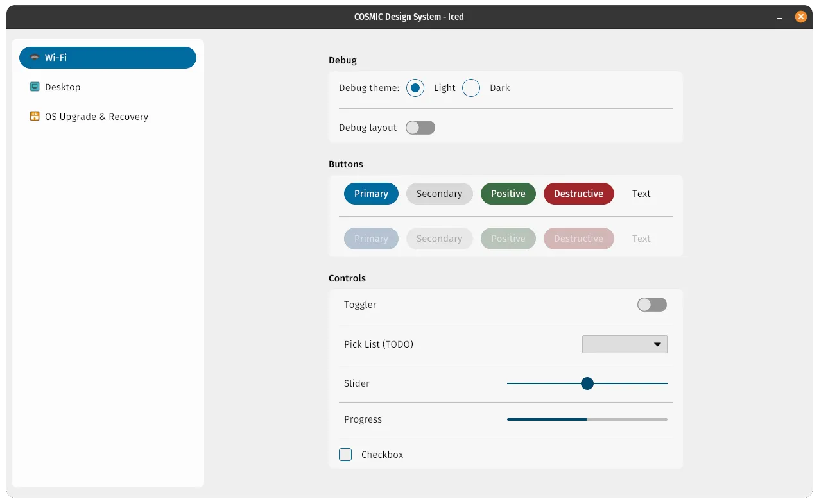
Task: Select the Light debug theme radio
Action: [x=415, y=88]
